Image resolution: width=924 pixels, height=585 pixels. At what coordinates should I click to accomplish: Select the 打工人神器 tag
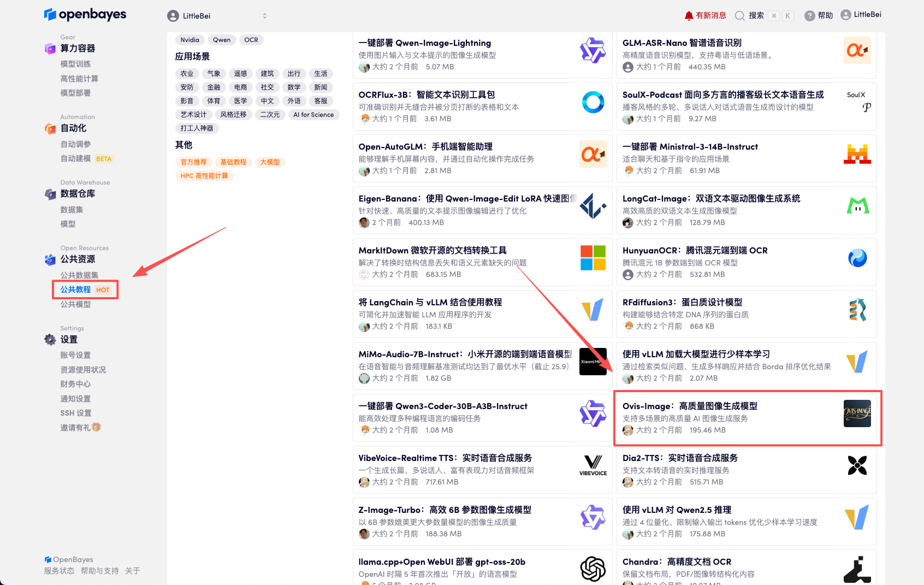(197, 128)
